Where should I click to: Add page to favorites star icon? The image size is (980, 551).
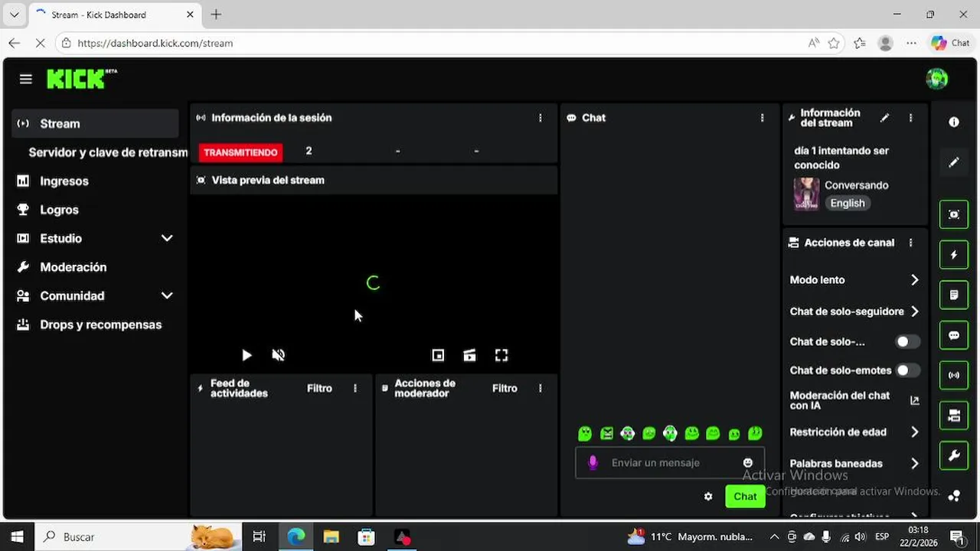[x=834, y=44]
